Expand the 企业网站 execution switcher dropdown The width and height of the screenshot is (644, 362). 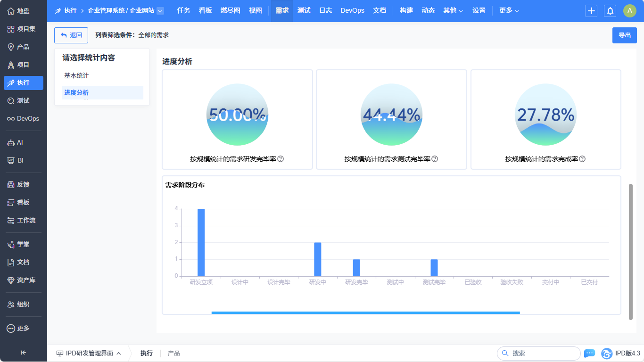(160, 11)
